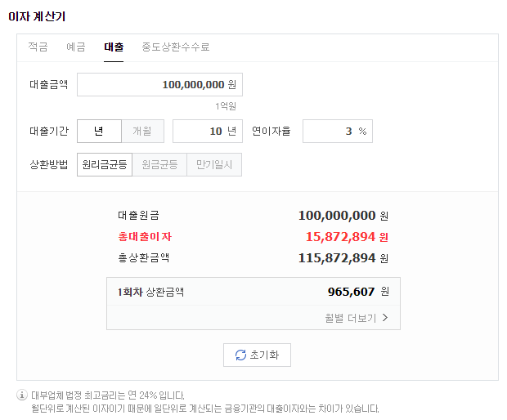
Task: Click the 초기화 reset button
Action: (x=257, y=355)
